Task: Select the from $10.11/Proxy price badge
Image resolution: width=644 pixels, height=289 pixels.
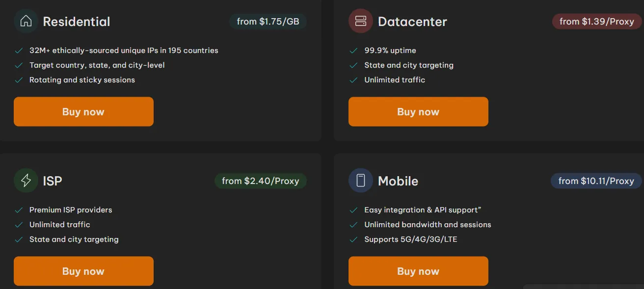Action: 596,181
